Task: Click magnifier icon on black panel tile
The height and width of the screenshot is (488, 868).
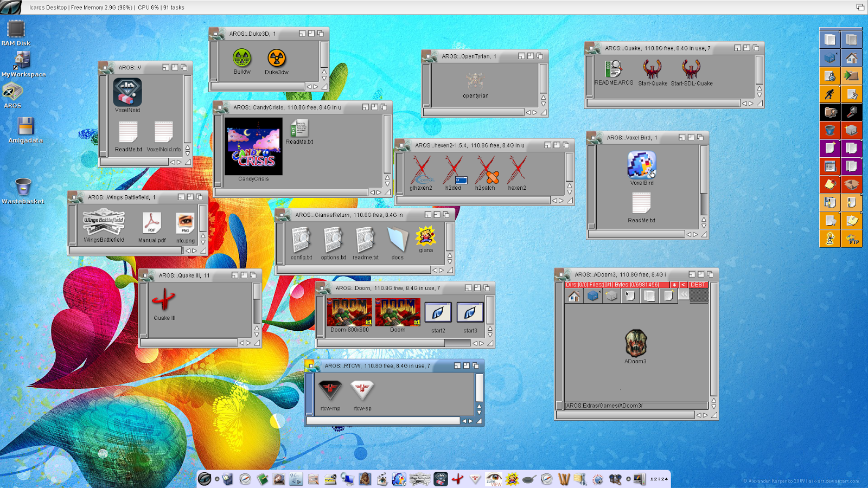Action: tap(852, 112)
